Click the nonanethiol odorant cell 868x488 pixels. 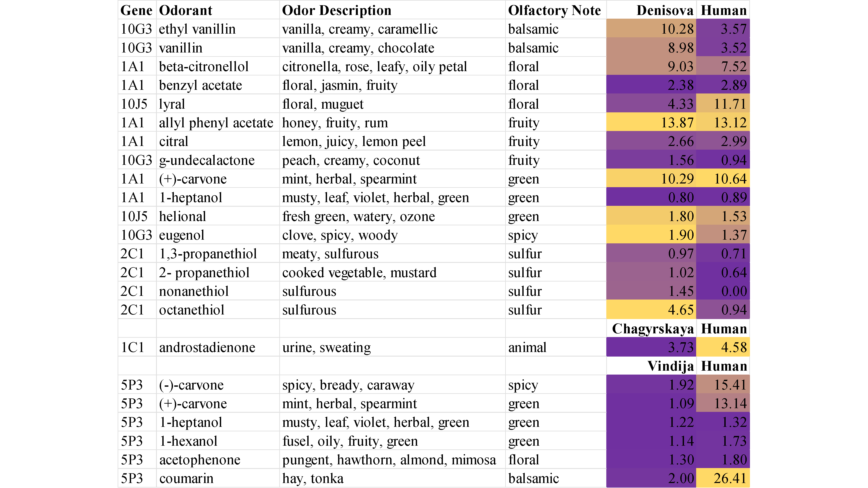194,291
